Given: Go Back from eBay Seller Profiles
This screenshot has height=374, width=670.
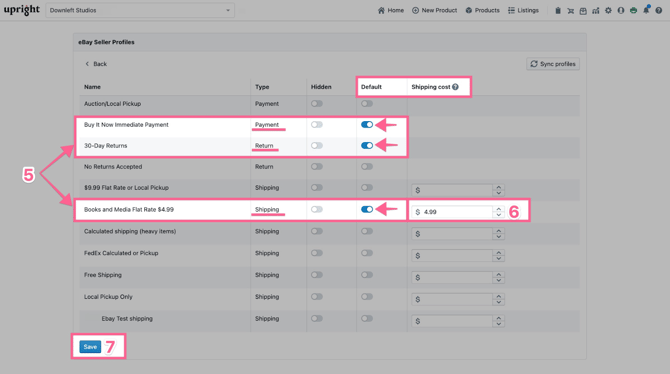Looking at the screenshot, I should tap(96, 64).
